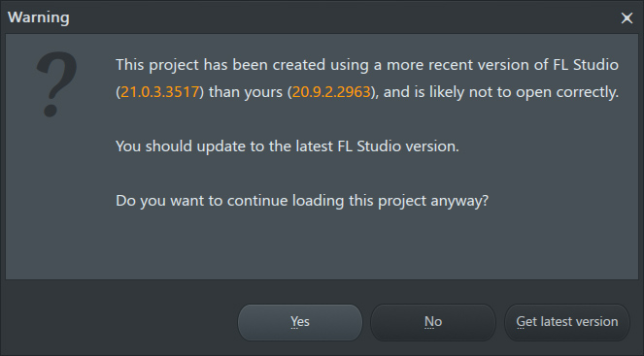Click the 'Do you want to continue' question text

coord(302,201)
